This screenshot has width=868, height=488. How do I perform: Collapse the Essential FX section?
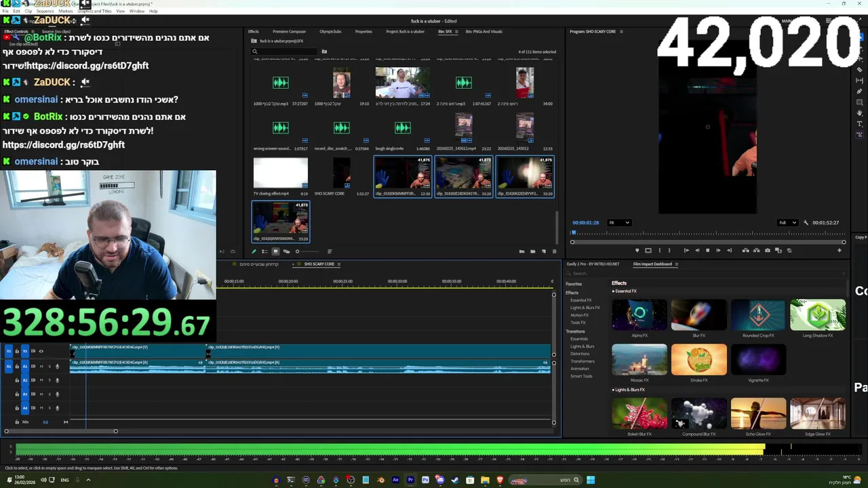tap(624, 291)
